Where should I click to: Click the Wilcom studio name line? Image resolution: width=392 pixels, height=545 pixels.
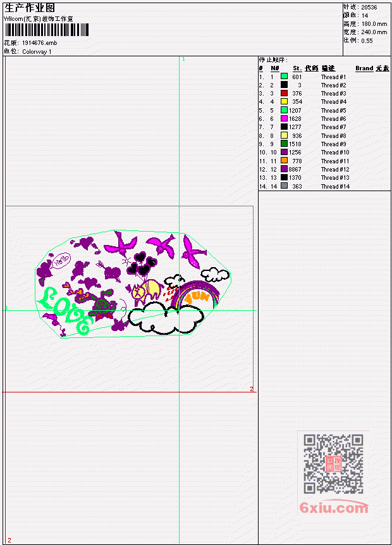[x=39, y=19]
